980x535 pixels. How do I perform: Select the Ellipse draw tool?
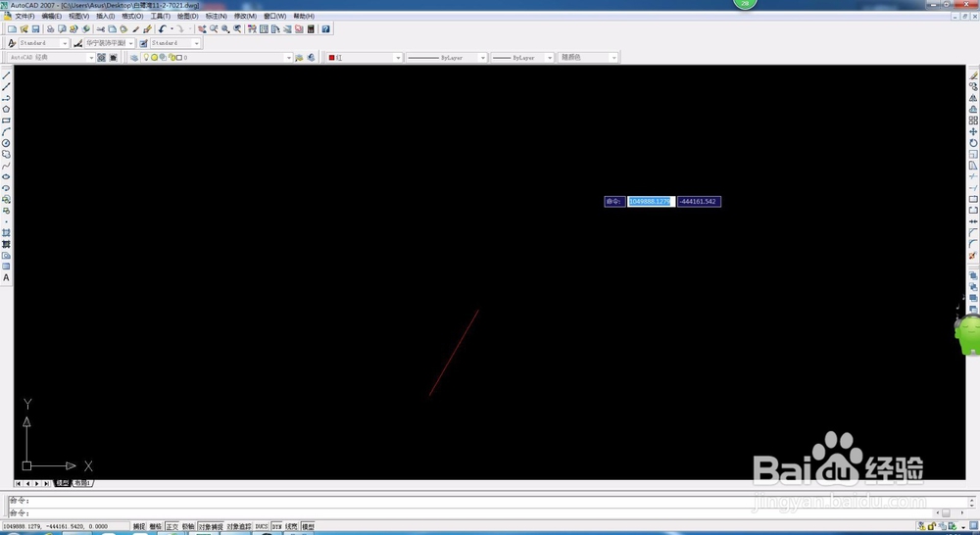point(6,177)
